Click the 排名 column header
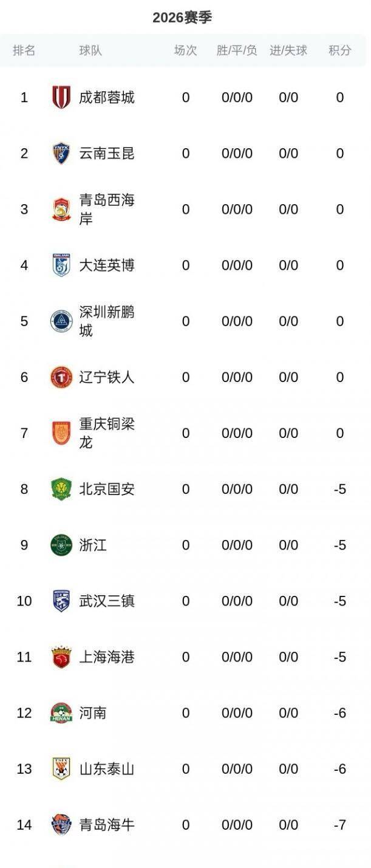The image size is (371, 868). pyautogui.click(x=24, y=50)
